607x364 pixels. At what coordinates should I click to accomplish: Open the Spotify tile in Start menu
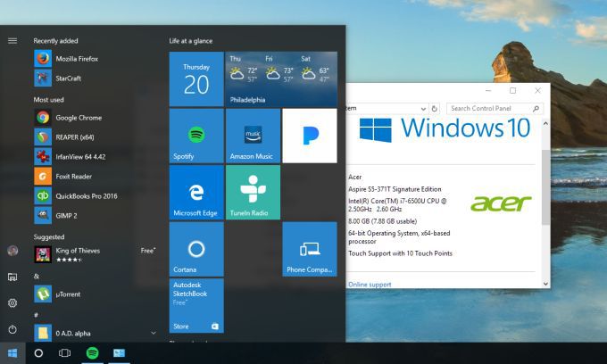click(196, 136)
